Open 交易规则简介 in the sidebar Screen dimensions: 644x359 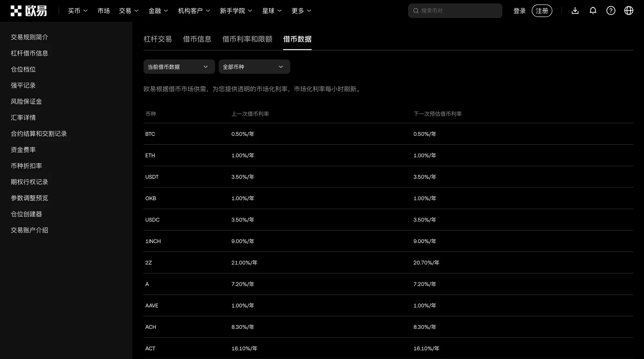point(29,37)
